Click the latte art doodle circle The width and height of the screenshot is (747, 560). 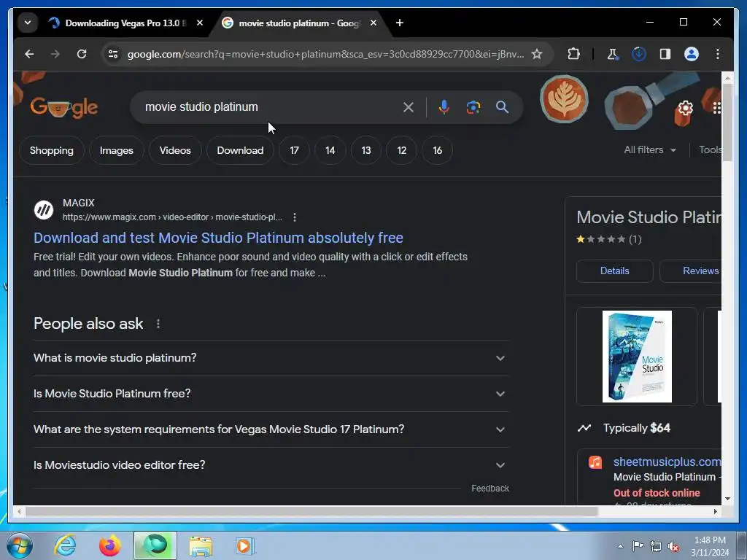tap(564, 99)
